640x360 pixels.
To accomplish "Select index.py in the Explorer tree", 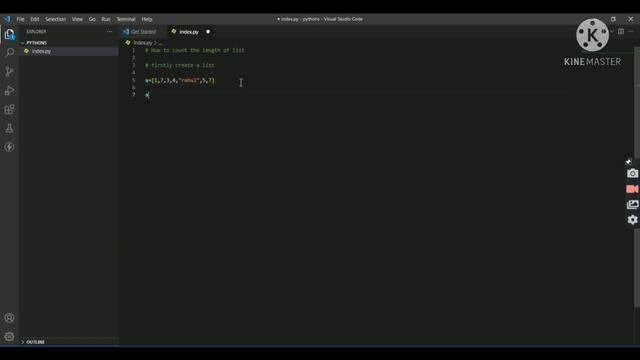I will 69,51.
